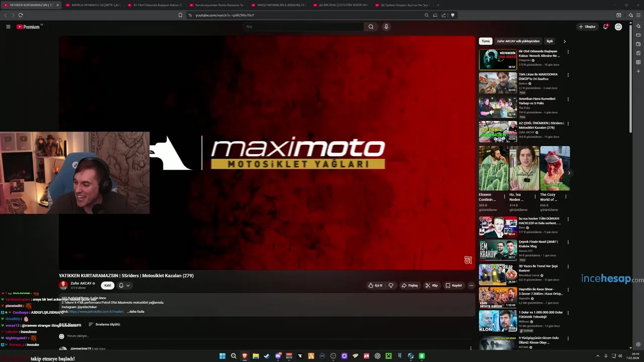Click the 'Katıl' join button

click(x=107, y=285)
